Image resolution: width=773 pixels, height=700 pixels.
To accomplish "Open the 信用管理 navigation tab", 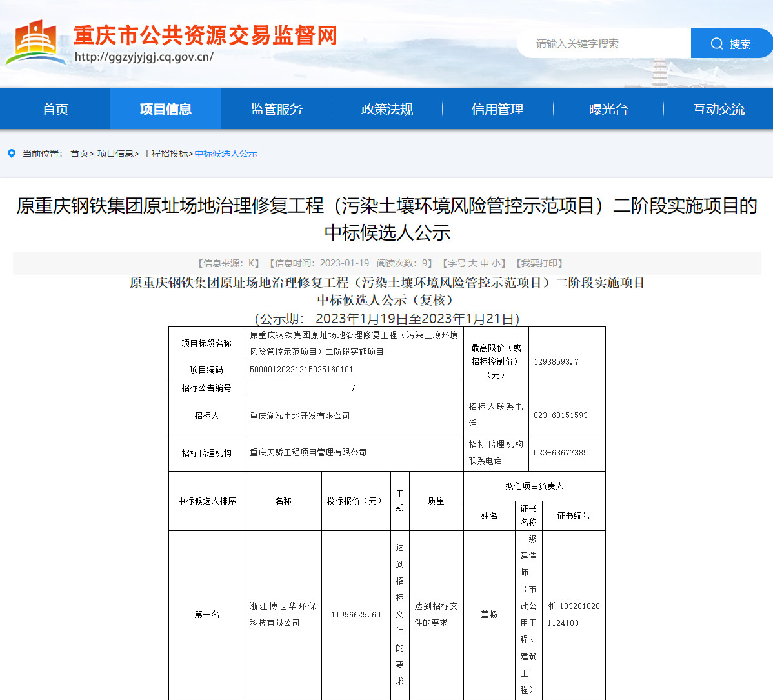I will [x=497, y=109].
